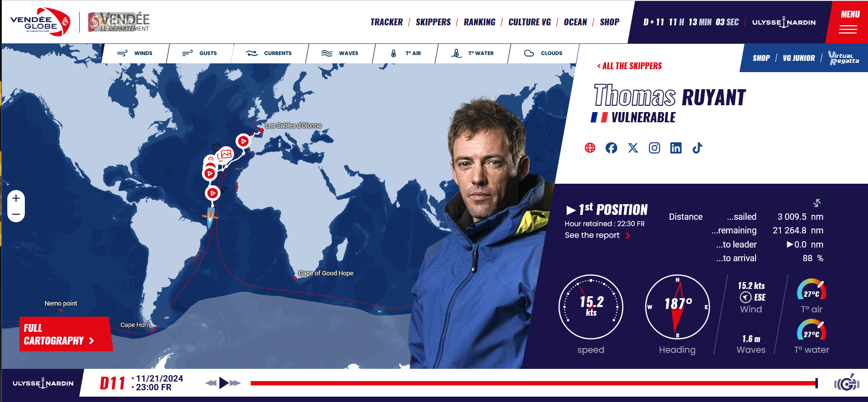Open the X (Twitter) profile icon
868x402 pixels.
pos(633,148)
